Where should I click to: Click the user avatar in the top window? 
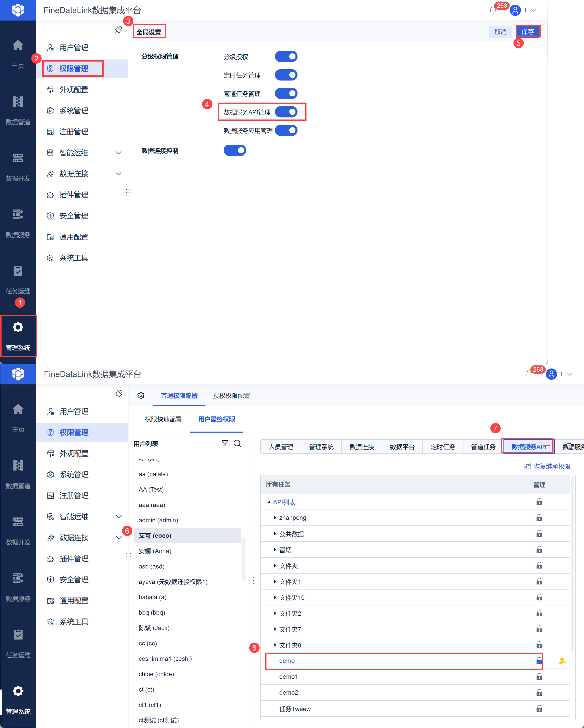(515, 10)
